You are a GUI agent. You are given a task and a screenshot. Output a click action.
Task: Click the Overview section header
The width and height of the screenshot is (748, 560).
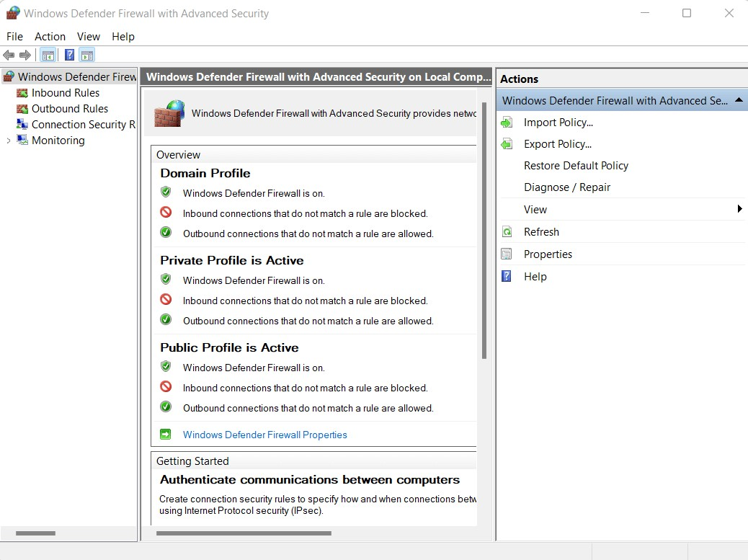[x=179, y=155]
